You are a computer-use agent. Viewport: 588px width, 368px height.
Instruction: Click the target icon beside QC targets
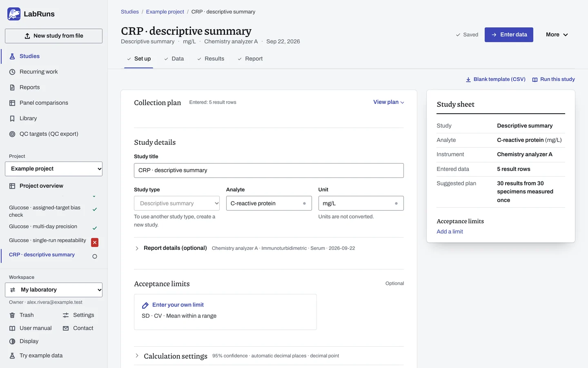point(12,134)
